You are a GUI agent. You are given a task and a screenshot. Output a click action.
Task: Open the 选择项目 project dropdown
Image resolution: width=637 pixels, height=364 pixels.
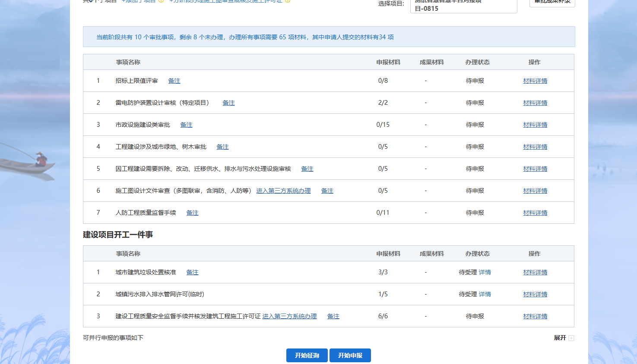(463, 6)
